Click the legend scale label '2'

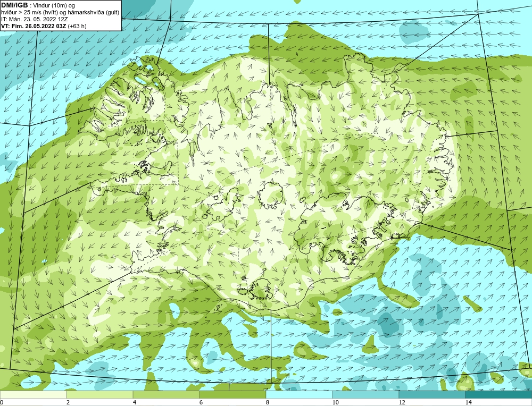pos(68,402)
